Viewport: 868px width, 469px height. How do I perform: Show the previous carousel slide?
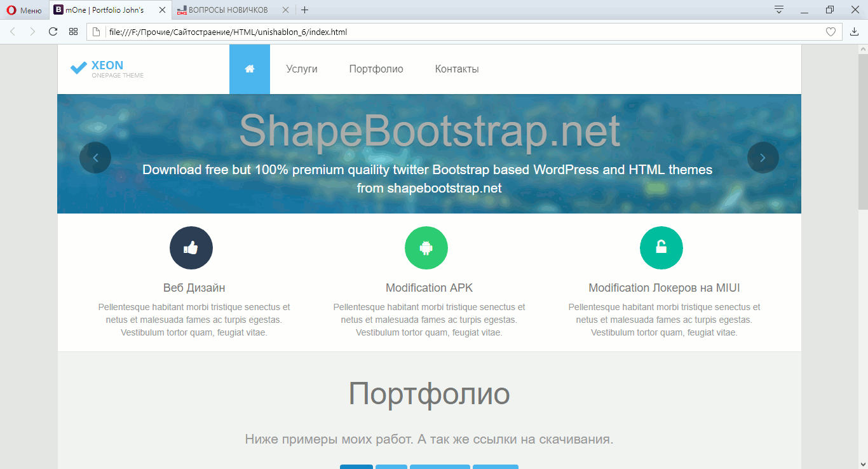(x=95, y=158)
